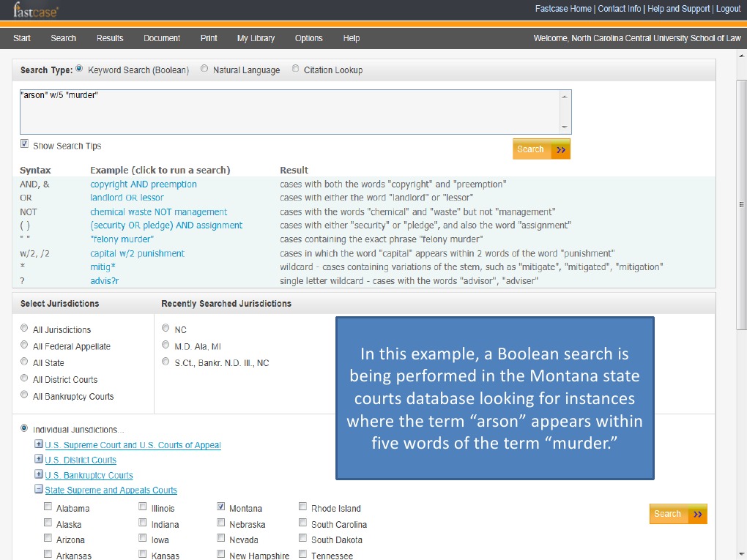747x560 pixels.
Task: Click the Search button beside the state list
Action: [677, 514]
